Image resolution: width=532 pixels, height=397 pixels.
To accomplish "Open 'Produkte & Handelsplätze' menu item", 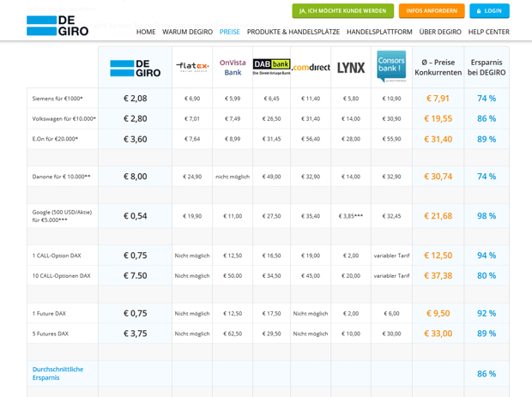I will click(x=293, y=32).
